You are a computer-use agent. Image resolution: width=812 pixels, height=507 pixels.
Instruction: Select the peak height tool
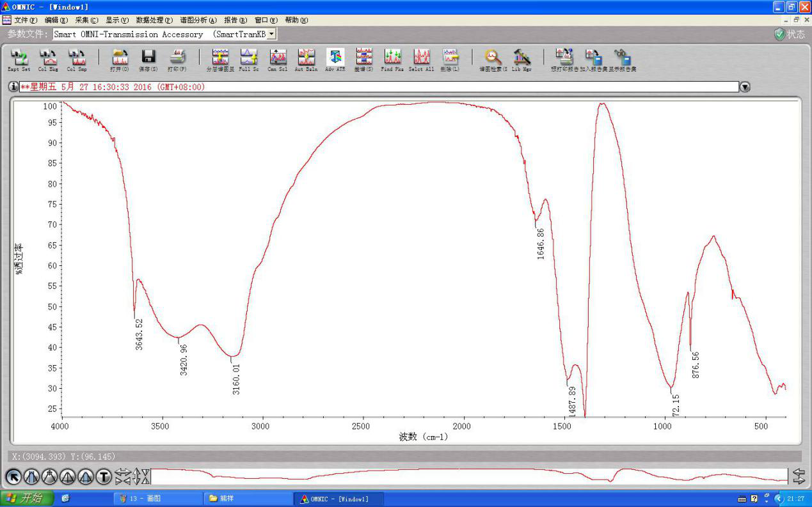67,476
